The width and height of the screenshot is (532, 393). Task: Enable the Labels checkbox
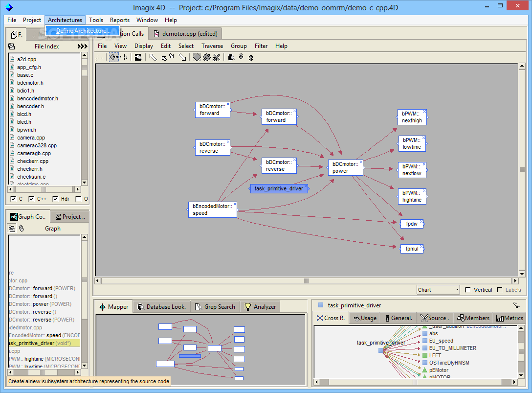point(499,290)
